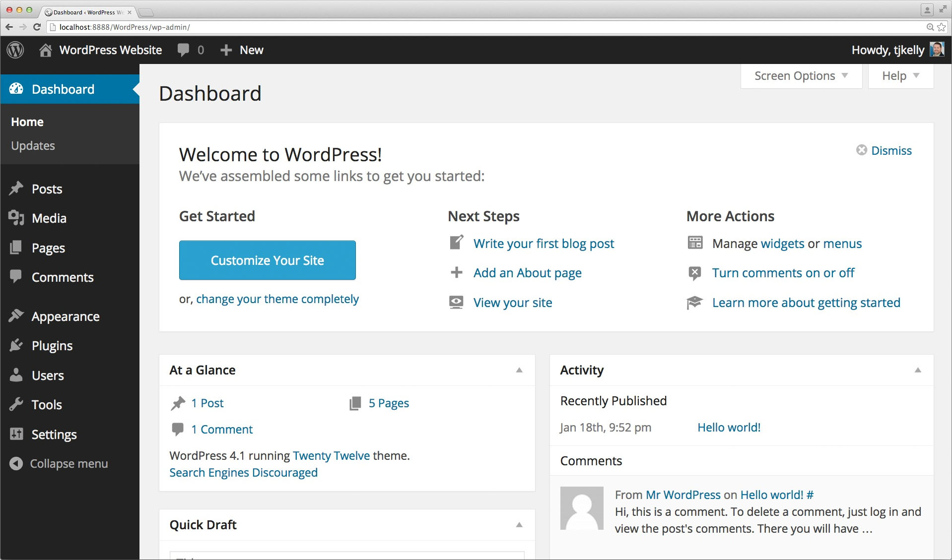Open the widgets link
952x560 pixels.
pyautogui.click(x=783, y=244)
